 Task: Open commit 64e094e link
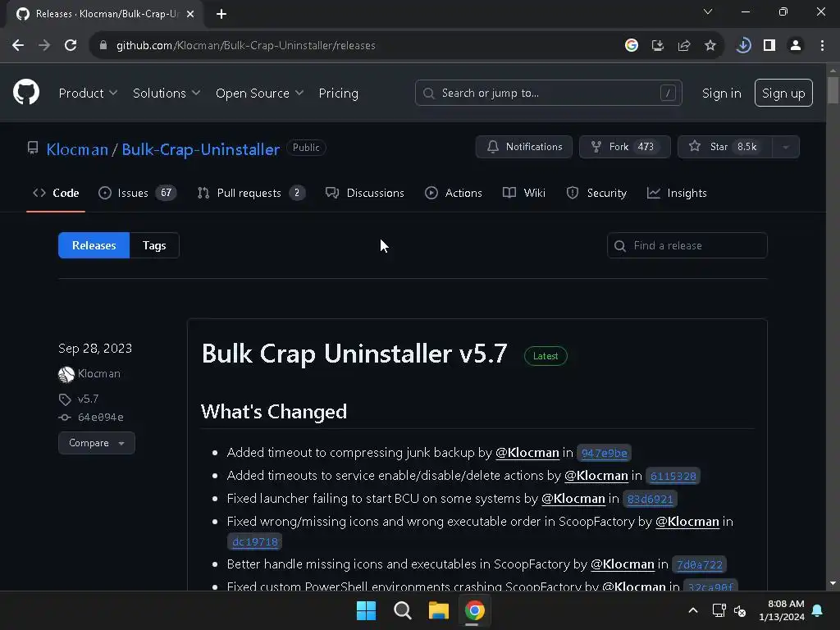click(101, 418)
